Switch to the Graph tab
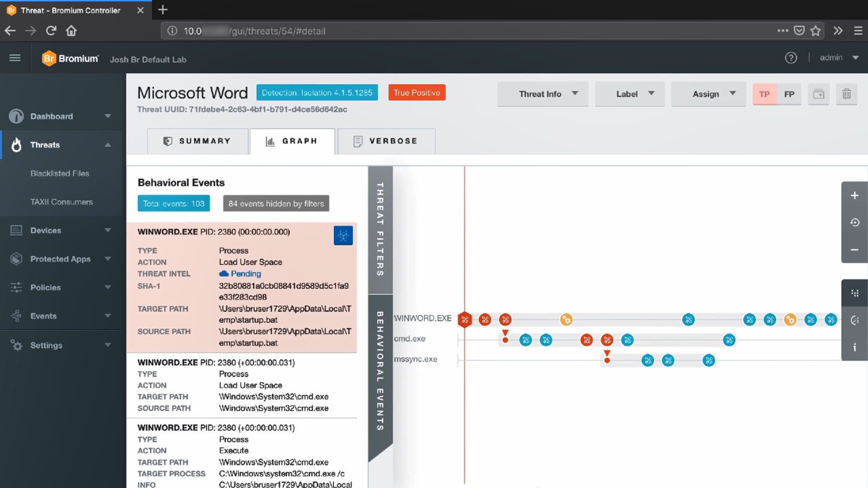The height and width of the screenshot is (488, 868). [292, 141]
